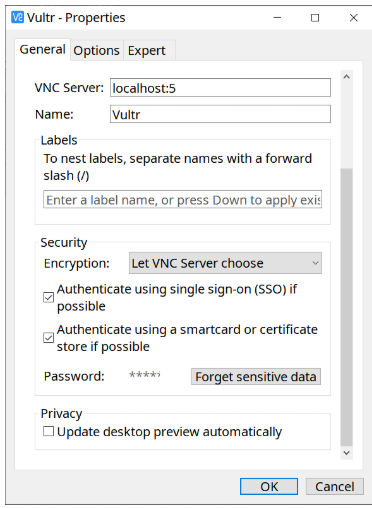The image size is (372, 508).
Task: Click Forget sensitive data button
Action: 256,377
